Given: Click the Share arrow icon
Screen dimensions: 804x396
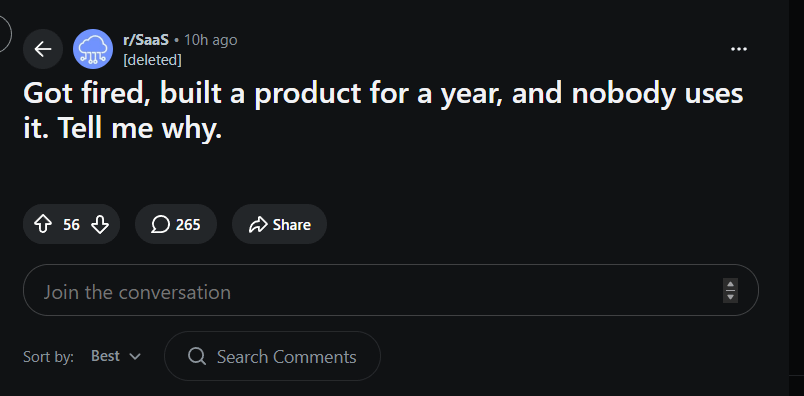Looking at the screenshot, I should tap(258, 224).
